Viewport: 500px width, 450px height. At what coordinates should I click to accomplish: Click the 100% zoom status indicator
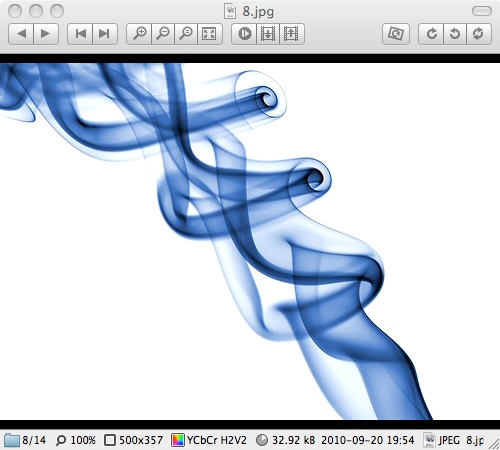pos(76,440)
